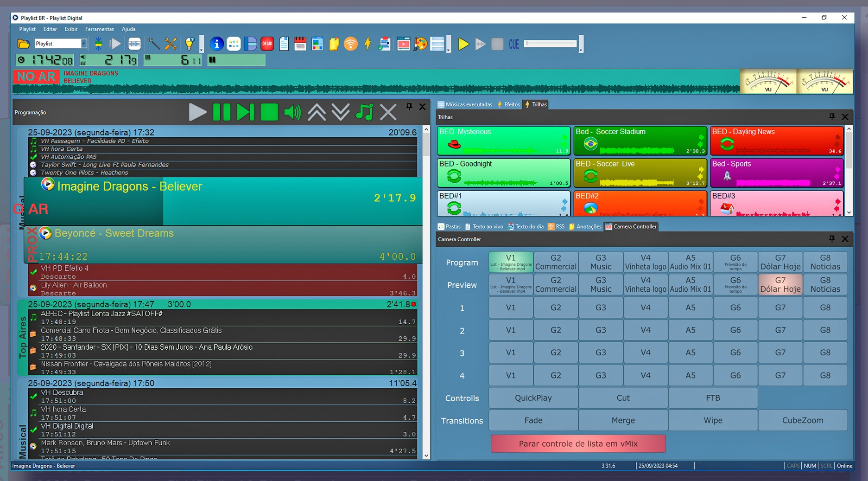Open the folder icon in toolbar

[23, 44]
